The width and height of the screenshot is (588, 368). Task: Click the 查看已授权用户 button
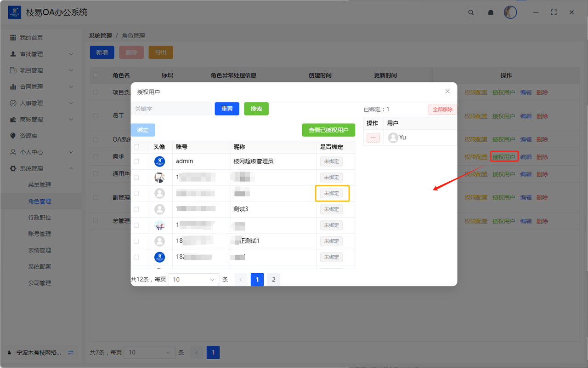pos(328,130)
